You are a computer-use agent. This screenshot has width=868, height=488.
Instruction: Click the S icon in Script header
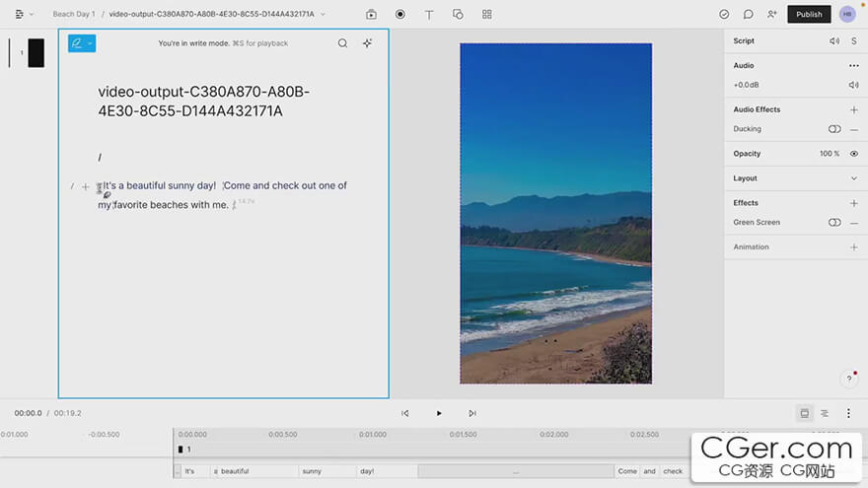(854, 41)
